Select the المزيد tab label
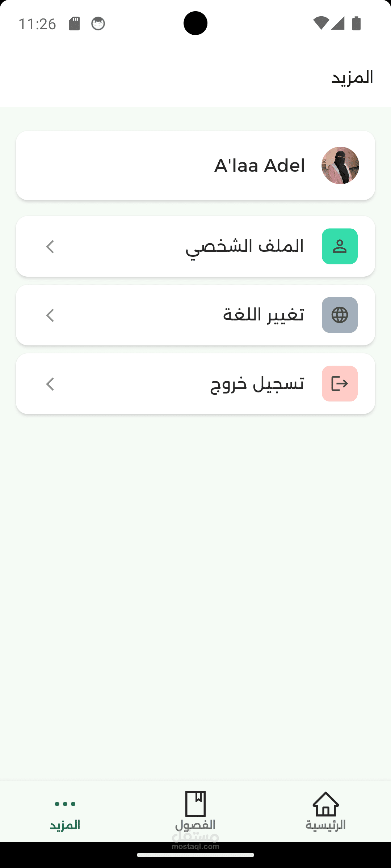 (x=65, y=825)
